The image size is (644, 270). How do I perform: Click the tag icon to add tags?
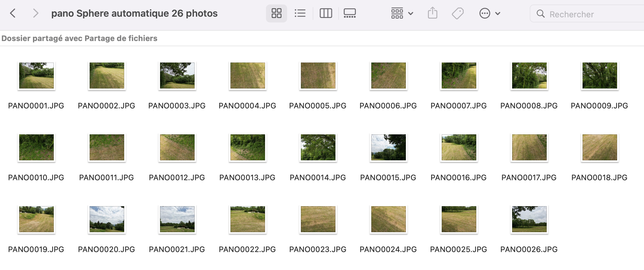tap(458, 13)
